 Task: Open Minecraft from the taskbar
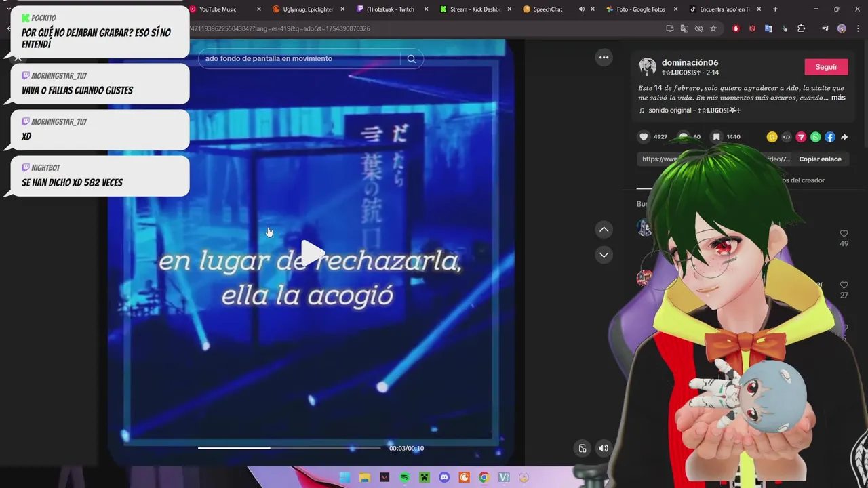pos(424,478)
